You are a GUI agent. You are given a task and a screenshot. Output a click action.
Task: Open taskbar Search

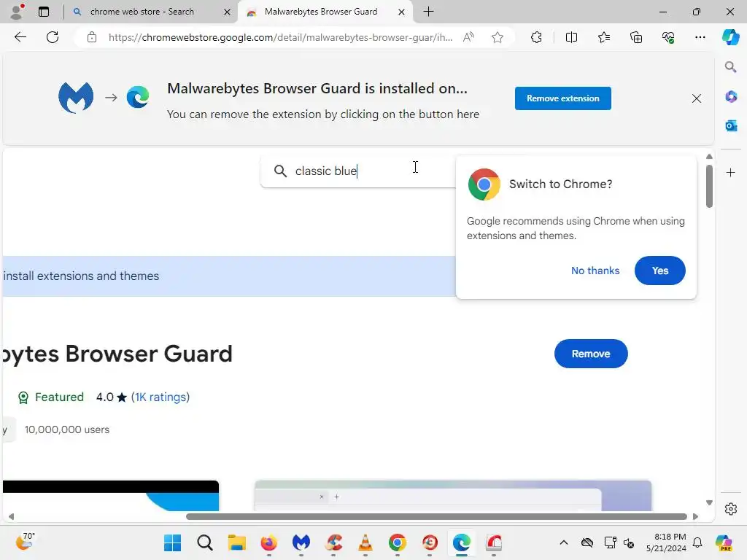(205, 542)
